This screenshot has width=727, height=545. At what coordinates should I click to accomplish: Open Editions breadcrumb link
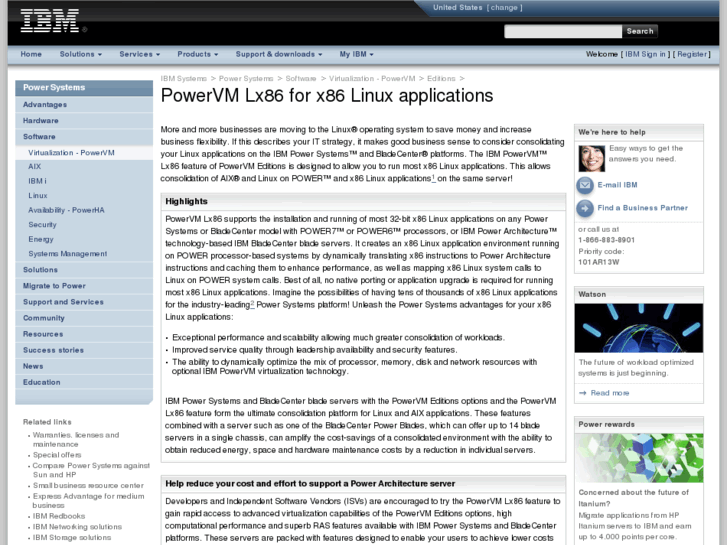(x=441, y=78)
